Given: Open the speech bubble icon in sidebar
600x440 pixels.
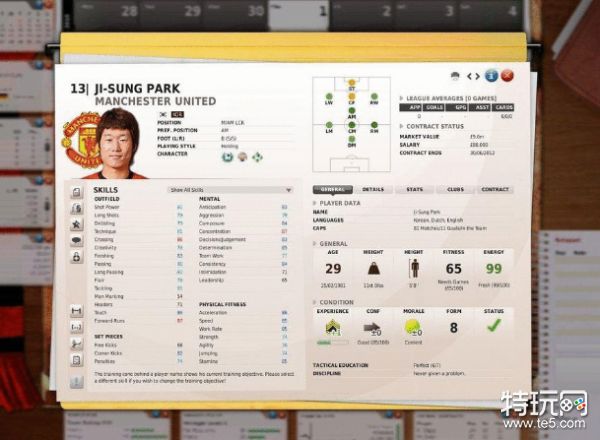Looking at the screenshot, I should pos(77,241).
